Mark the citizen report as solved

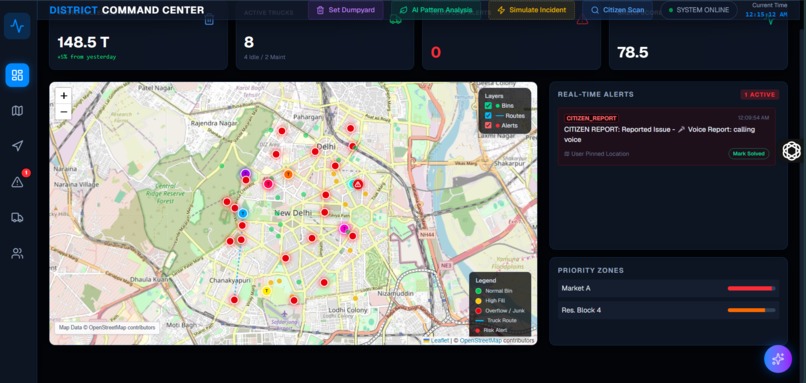point(748,154)
